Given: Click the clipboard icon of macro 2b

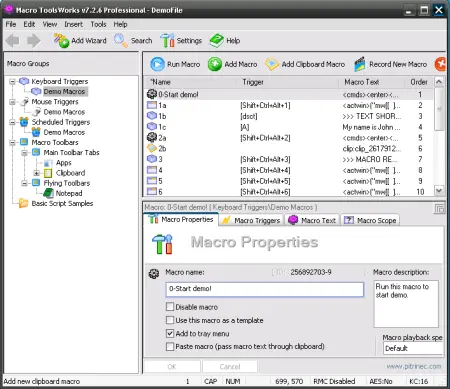Looking at the screenshot, I should coord(152,148).
